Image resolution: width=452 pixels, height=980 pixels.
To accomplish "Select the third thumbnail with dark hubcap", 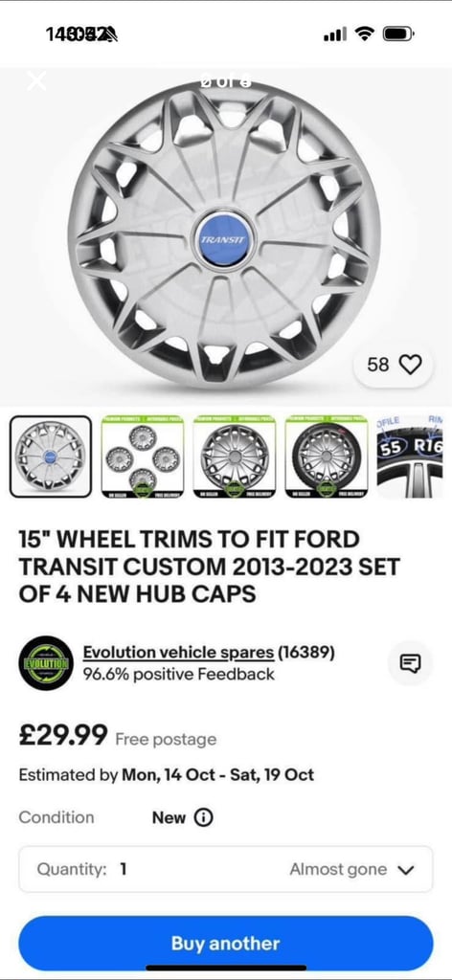I will tap(235, 457).
